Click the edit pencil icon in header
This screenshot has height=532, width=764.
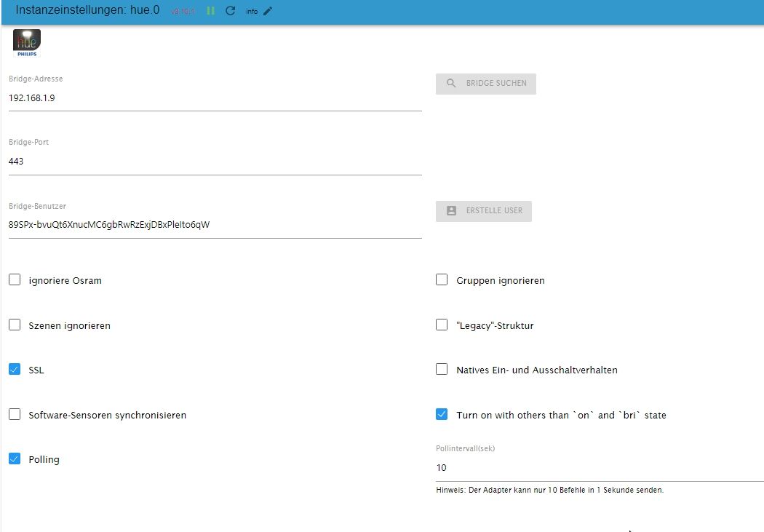pyautogui.click(x=268, y=11)
